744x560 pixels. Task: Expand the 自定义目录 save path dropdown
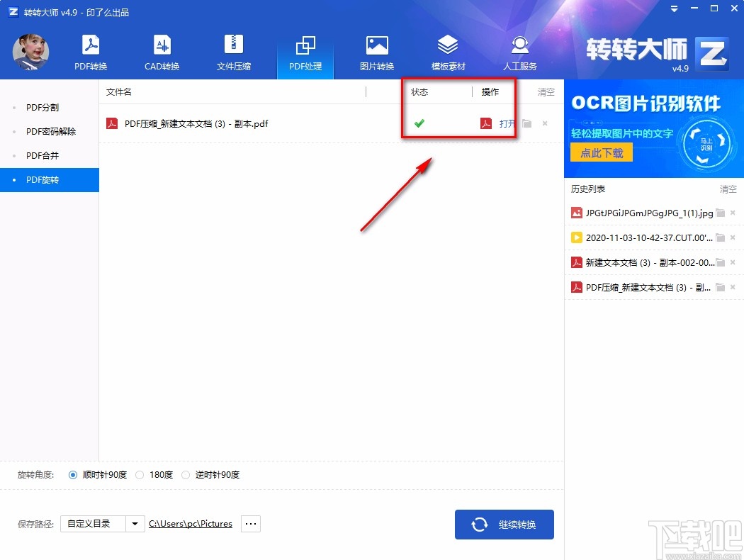pos(135,524)
